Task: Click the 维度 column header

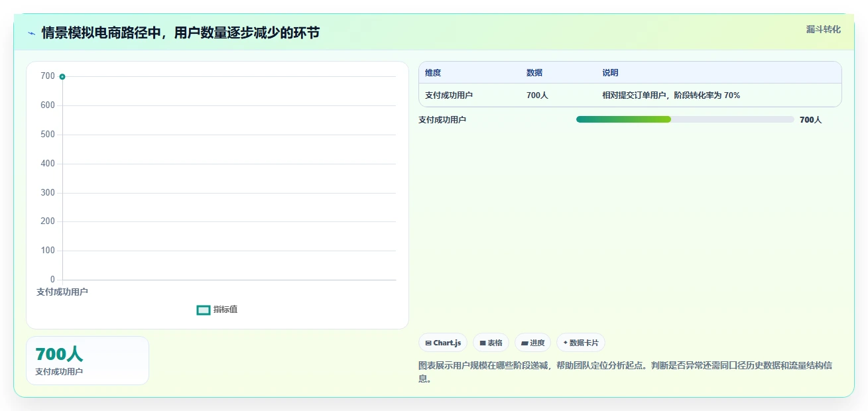Action: coord(433,73)
